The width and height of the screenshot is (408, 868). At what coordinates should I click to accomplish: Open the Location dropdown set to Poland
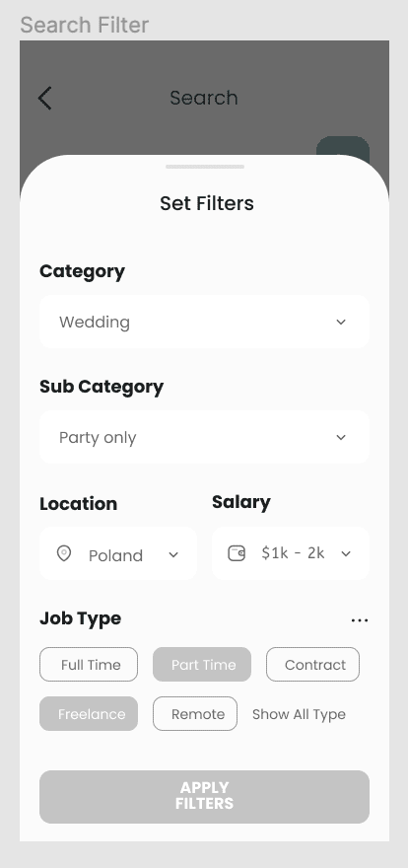click(118, 553)
